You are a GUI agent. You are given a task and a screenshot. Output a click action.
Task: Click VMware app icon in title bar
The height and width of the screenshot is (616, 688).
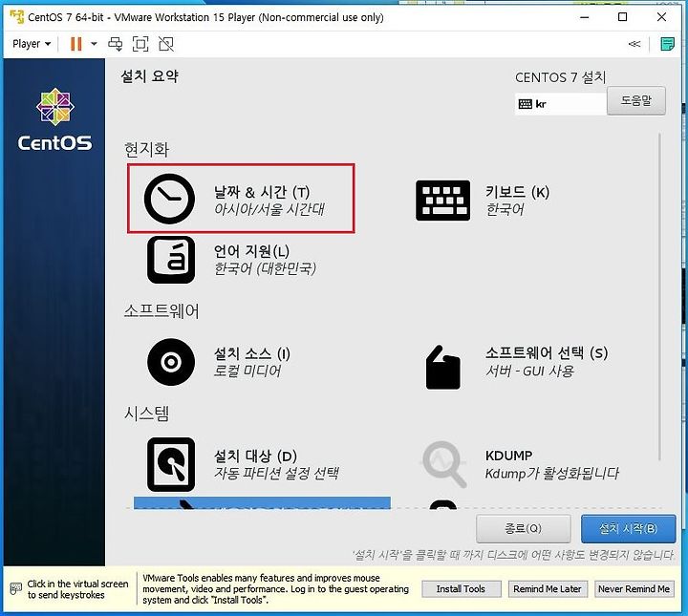[16, 17]
